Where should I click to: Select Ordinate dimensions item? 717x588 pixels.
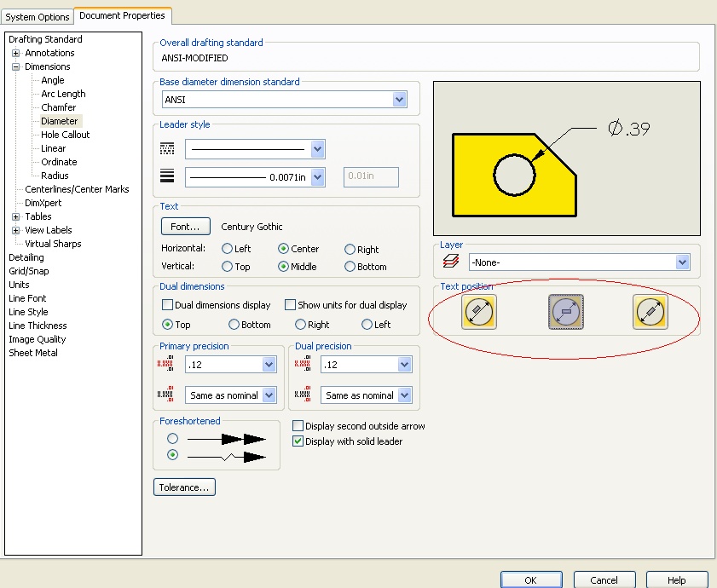tap(59, 162)
